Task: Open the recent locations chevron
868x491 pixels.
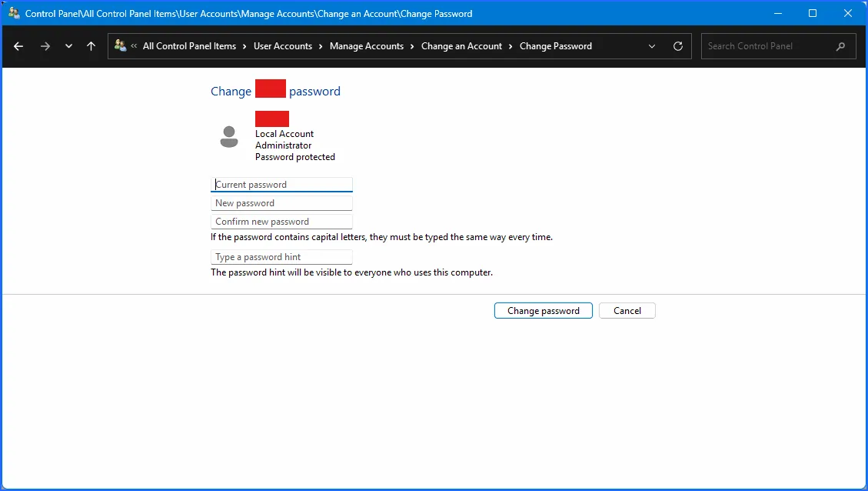Action: (x=68, y=46)
